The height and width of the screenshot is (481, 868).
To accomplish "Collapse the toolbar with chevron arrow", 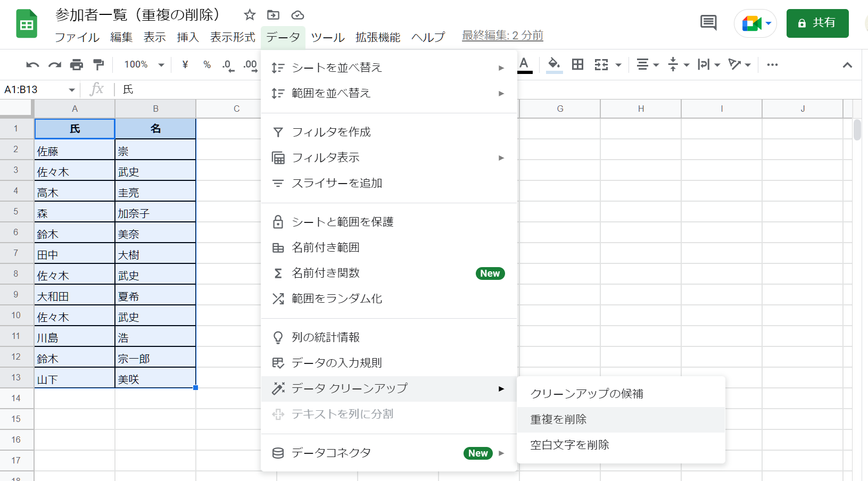I will (847, 65).
